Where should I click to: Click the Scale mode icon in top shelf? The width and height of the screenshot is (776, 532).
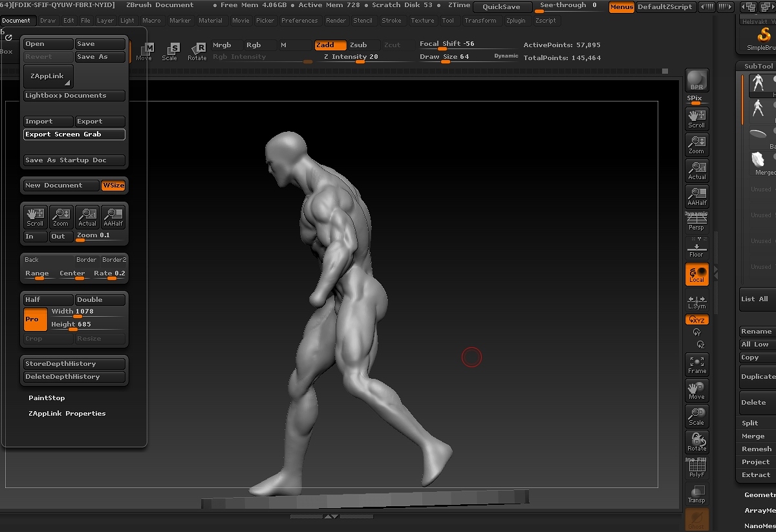pos(170,52)
